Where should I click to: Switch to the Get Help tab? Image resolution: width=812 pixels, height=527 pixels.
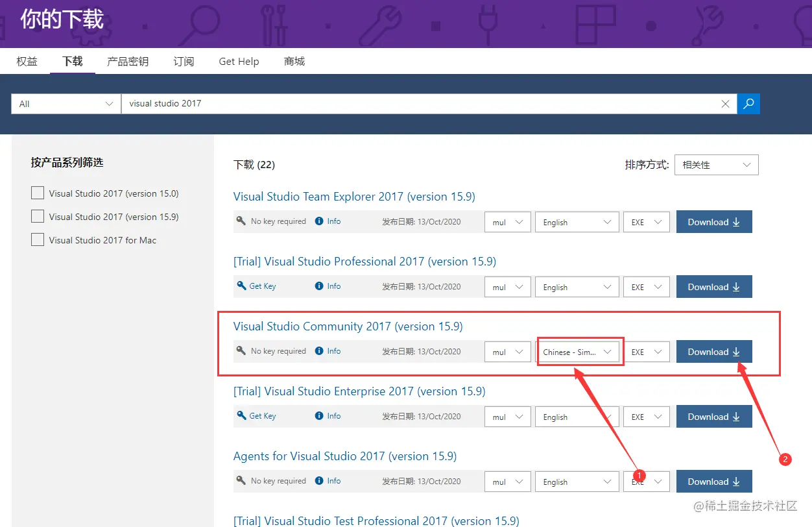(x=239, y=62)
